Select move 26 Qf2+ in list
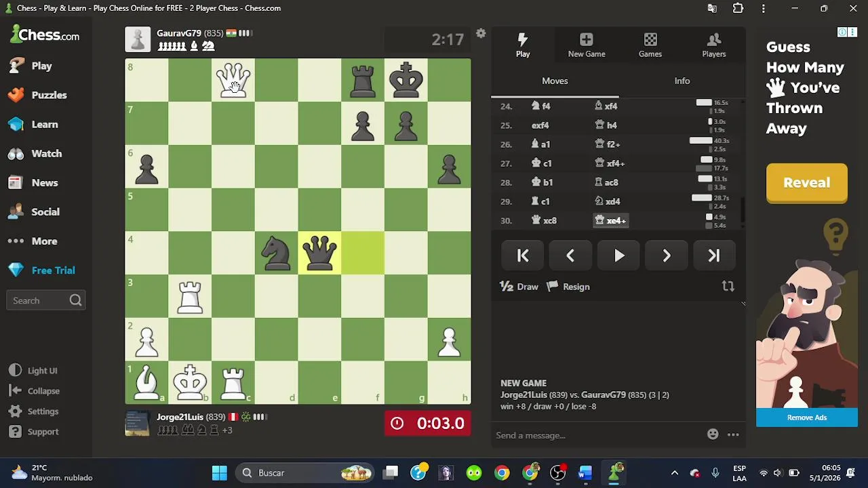Screen dimensions: 868x488 607,144
